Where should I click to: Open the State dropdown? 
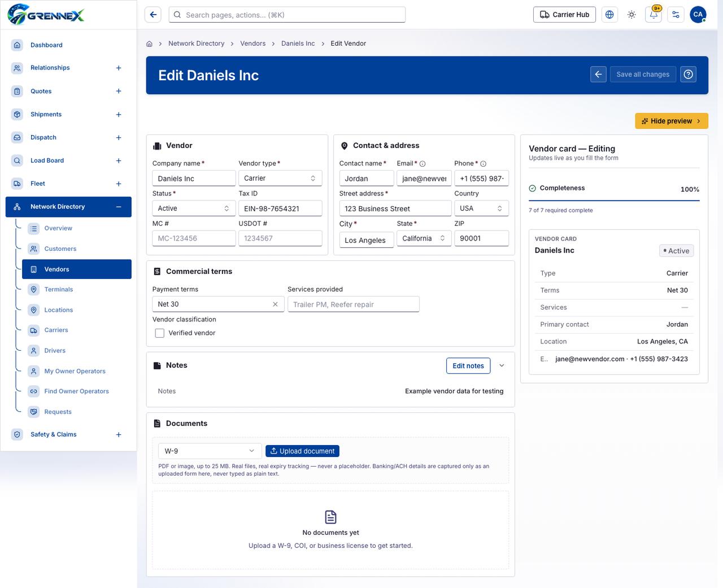coord(424,238)
